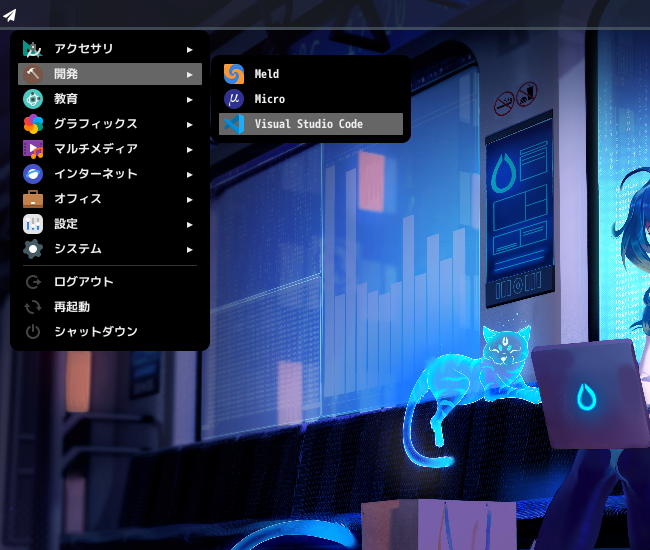Screen dimensions: 650x550
Task: Expand the システム submenu arrow
Action: [189, 250]
